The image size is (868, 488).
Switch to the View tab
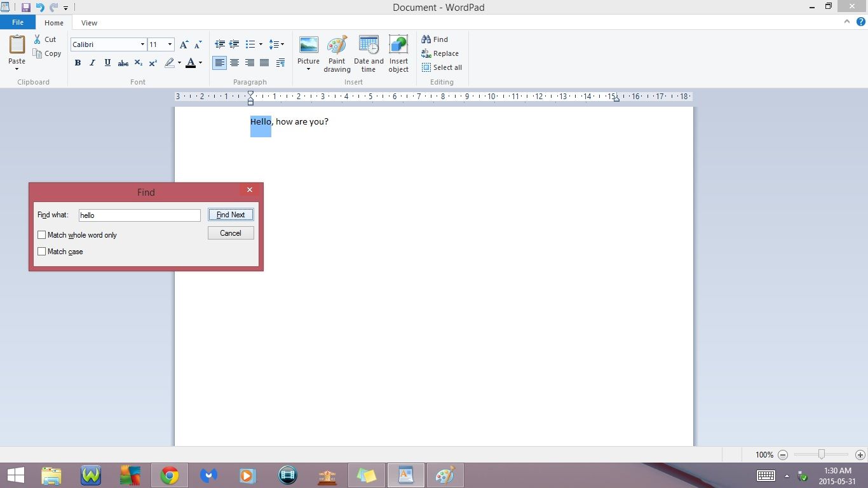(89, 22)
